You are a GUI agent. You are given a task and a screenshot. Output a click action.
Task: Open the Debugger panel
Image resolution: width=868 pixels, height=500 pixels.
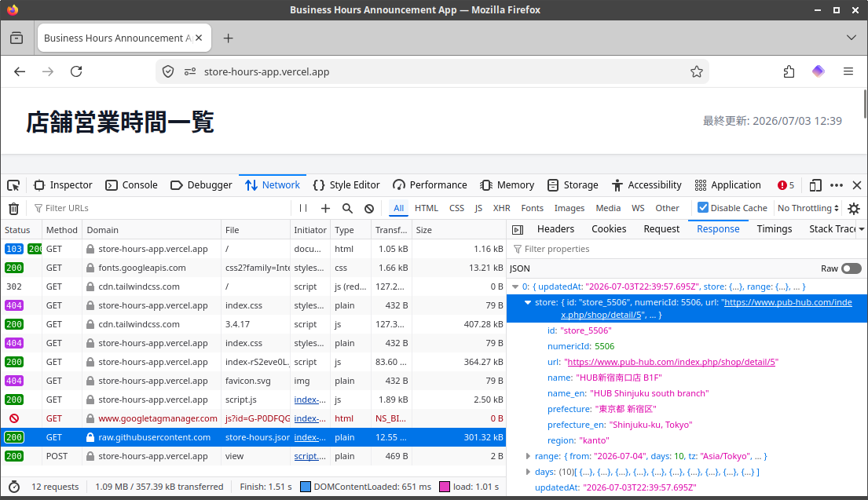(x=202, y=185)
